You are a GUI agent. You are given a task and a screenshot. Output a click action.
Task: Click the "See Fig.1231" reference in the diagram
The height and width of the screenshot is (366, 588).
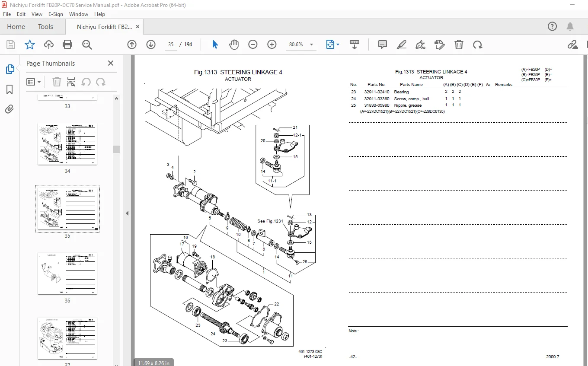click(270, 221)
